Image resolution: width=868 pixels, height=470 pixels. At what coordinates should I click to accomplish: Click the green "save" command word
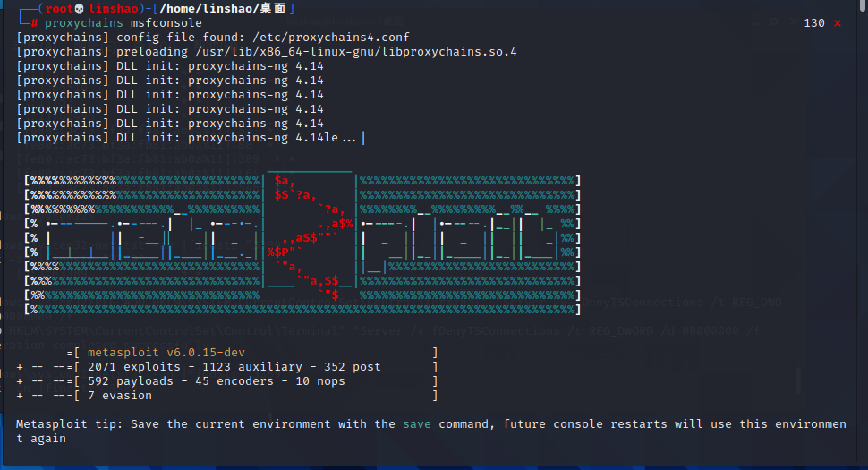417,424
